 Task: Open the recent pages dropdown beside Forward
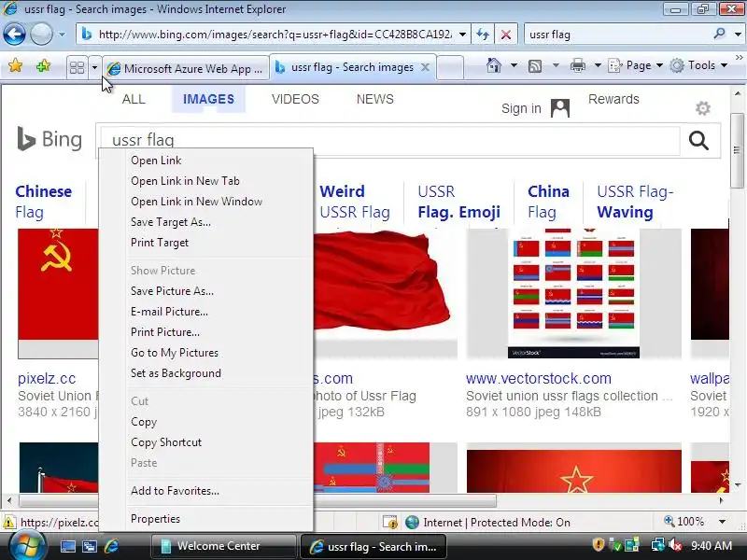pyautogui.click(x=62, y=35)
